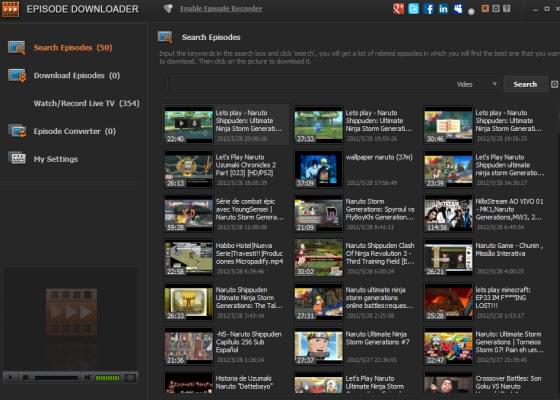Image resolution: width=560 pixels, height=400 pixels.
Task: Open the 22:40 Lets play Naruto thumbnail
Action: 189,125
